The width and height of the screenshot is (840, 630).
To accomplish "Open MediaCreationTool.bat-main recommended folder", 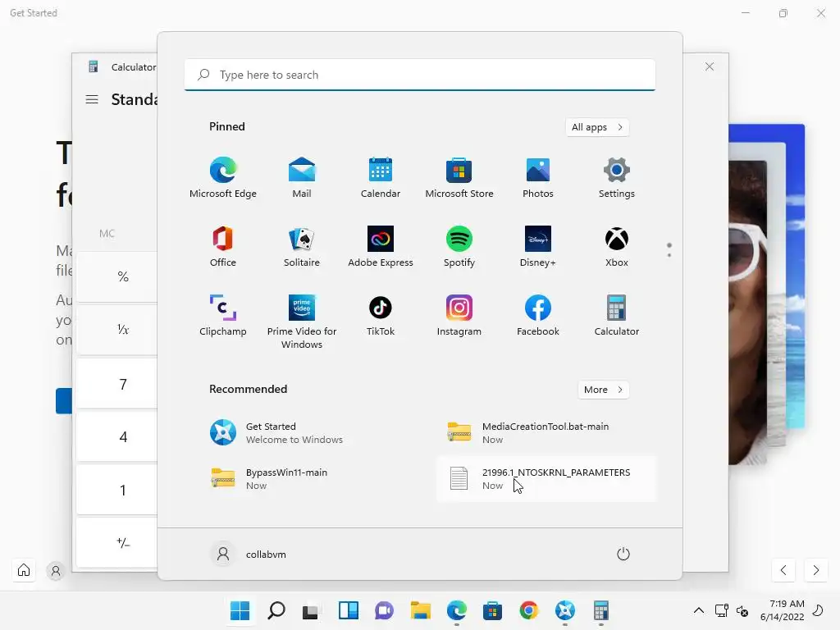I will click(546, 432).
